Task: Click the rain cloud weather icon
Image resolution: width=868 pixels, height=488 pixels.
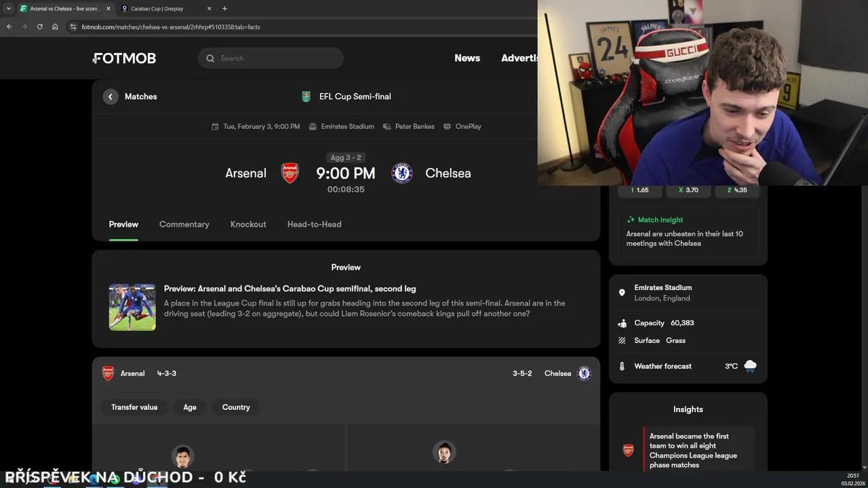Action: (750, 367)
